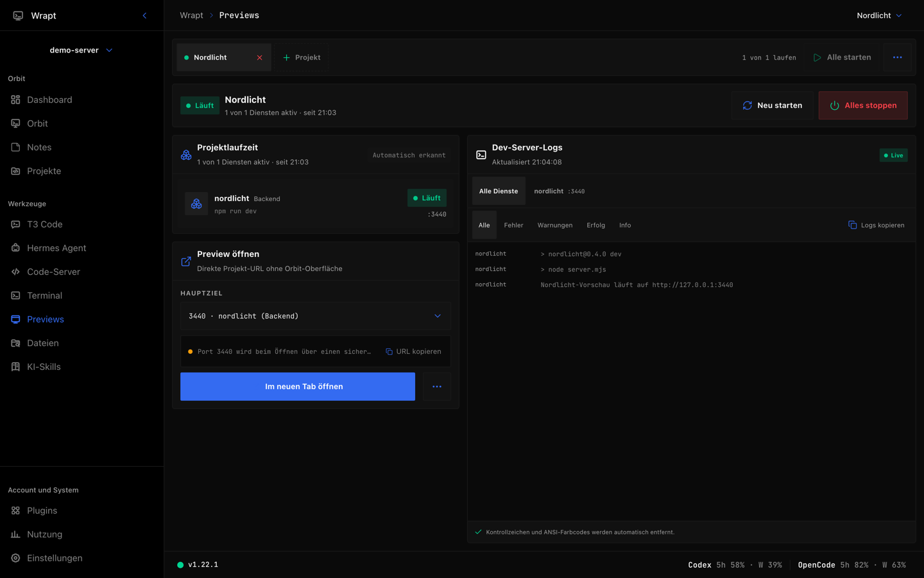Click Codex usage in status bar
The width and height of the screenshot is (924, 578).
pyautogui.click(x=735, y=565)
